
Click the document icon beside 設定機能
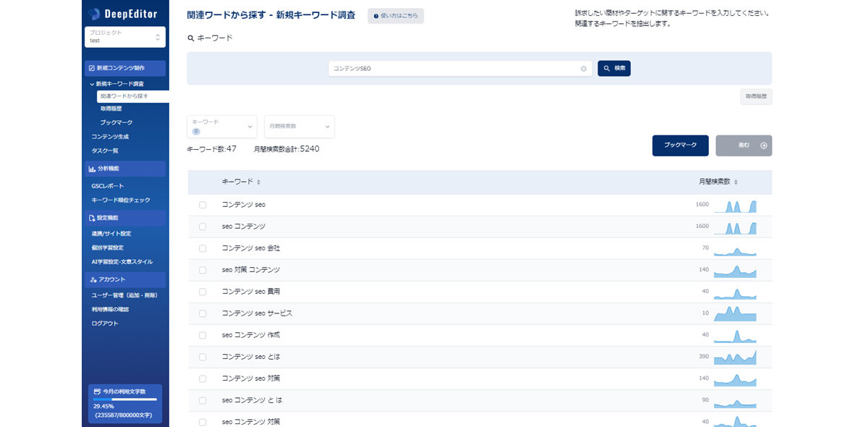point(91,217)
